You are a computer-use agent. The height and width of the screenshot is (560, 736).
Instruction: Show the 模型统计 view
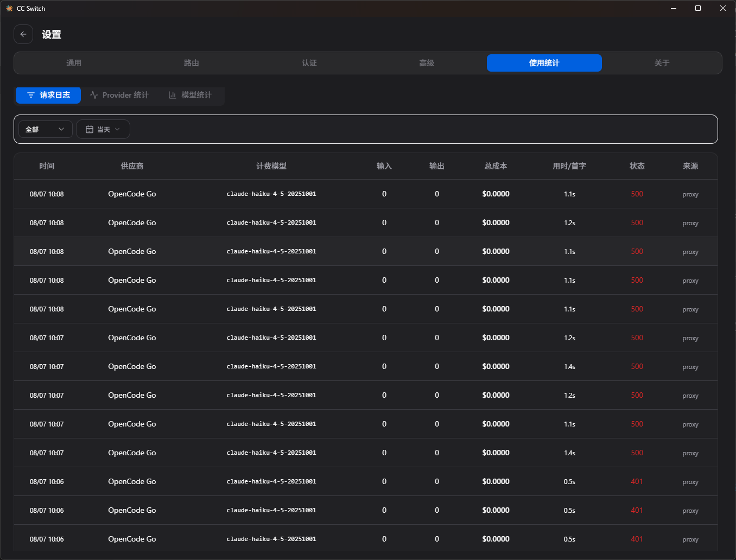tap(190, 95)
